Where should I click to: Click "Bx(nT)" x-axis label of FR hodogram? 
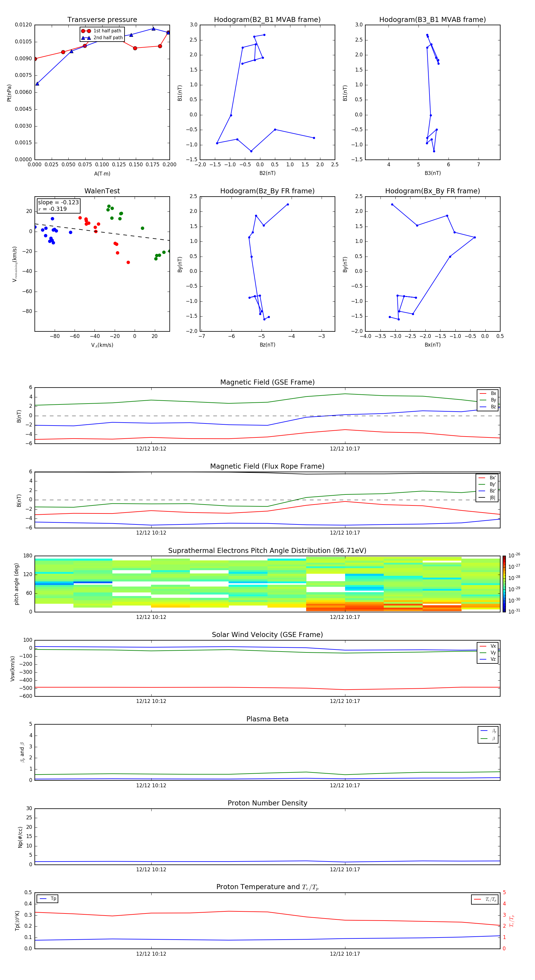pyautogui.click(x=432, y=345)
